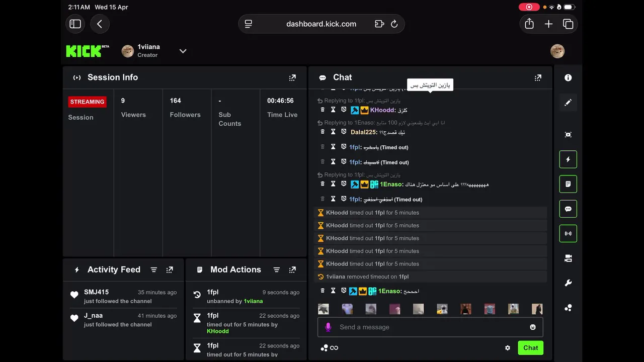Click SMJ415 in the Activity Feed
The width and height of the screenshot is (644, 362).
(96, 292)
